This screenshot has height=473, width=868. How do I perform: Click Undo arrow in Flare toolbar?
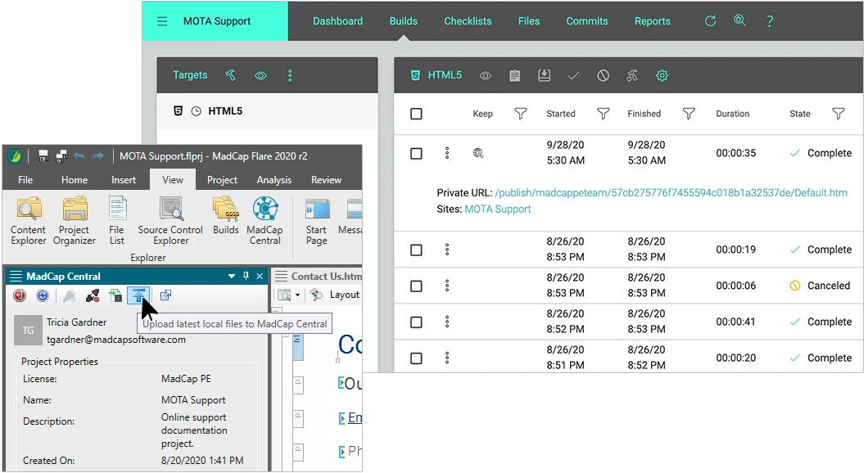[x=79, y=156]
